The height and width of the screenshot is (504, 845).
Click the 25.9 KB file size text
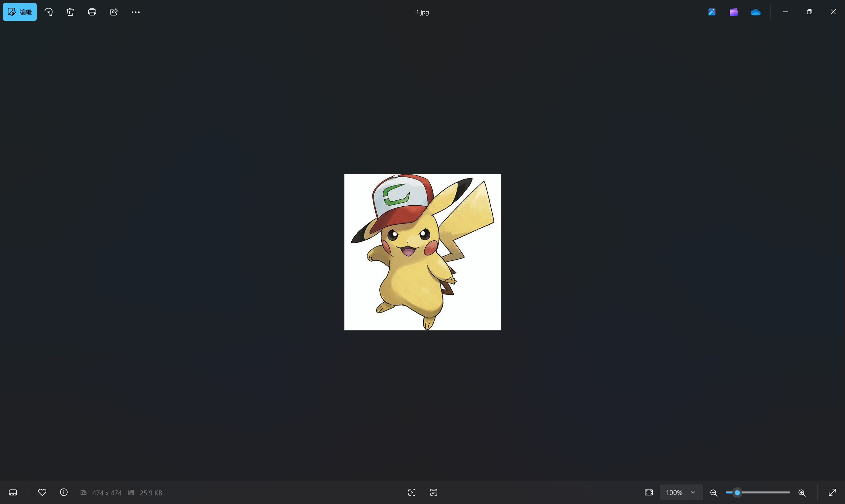pyautogui.click(x=151, y=493)
